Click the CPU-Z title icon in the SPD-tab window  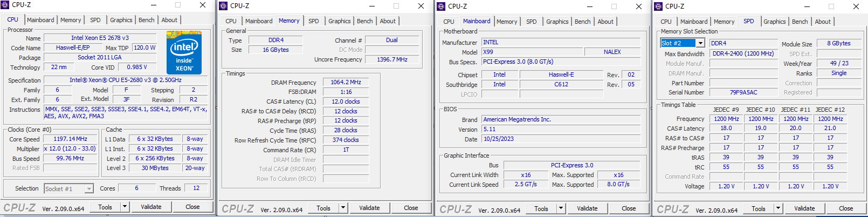pos(659,6)
